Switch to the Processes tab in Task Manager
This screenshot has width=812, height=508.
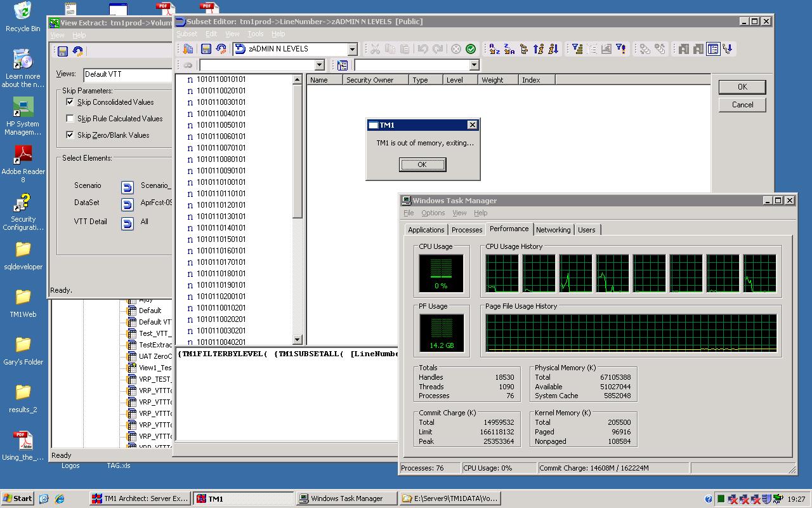tap(467, 230)
